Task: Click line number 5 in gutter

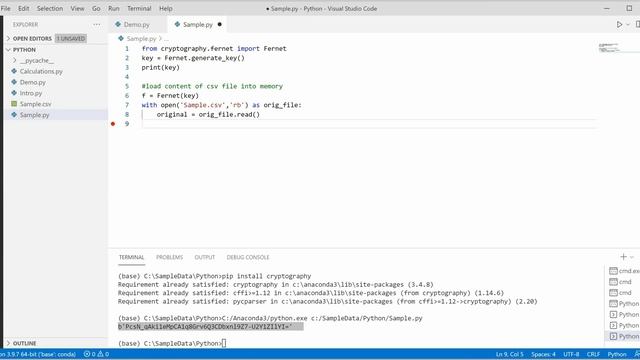Action: (127, 86)
